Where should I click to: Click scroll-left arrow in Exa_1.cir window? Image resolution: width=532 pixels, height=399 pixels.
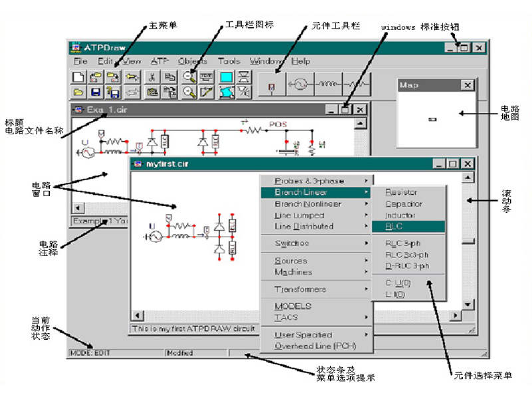[x=78, y=207]
